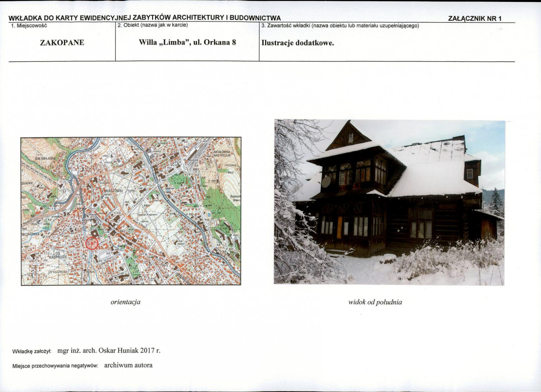Image resolution: width=541 pixels, height=392 pixels.
Task: Click the orientacja caption under the map
Action: click(125, 302)
